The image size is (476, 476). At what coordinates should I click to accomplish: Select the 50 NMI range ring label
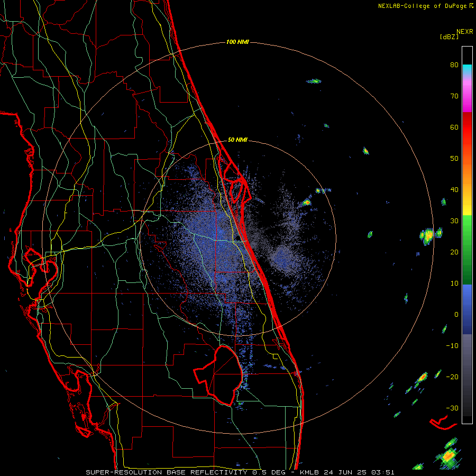click(237, 140)
